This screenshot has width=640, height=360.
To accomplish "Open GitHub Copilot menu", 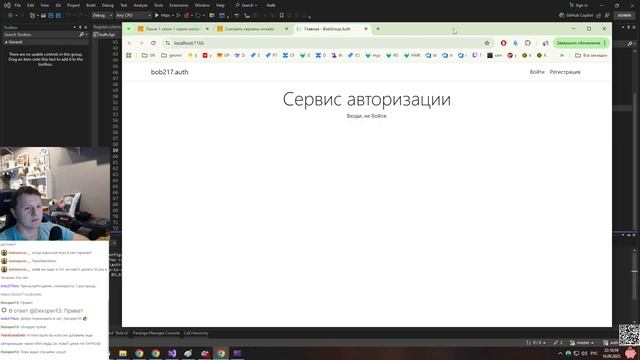I will tap(576, 16).
